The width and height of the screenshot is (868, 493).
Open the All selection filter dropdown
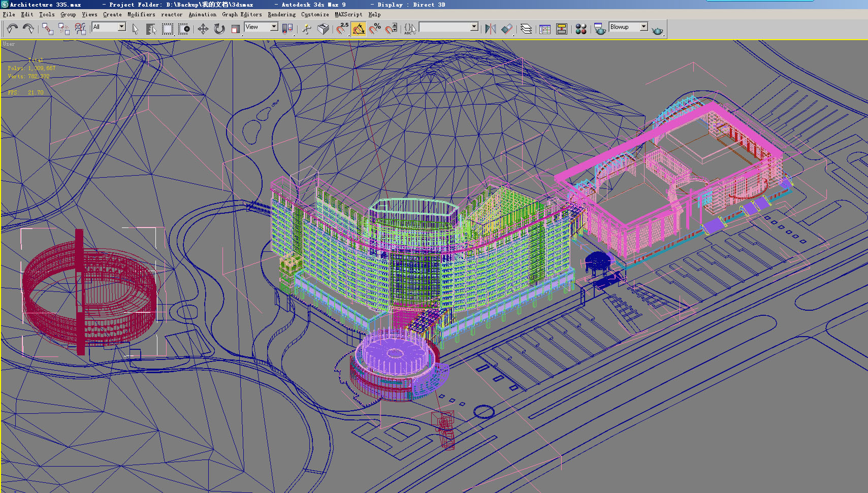[109, 27]
